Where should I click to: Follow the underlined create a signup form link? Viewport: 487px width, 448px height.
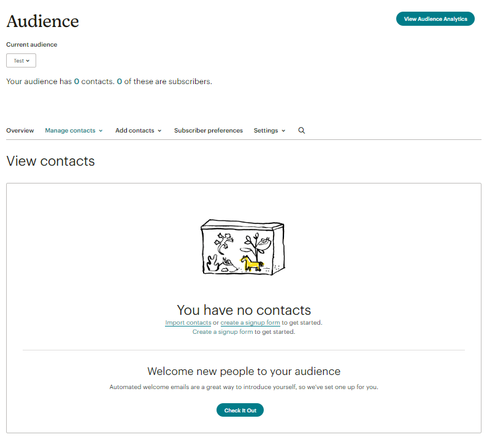(250, 322)
